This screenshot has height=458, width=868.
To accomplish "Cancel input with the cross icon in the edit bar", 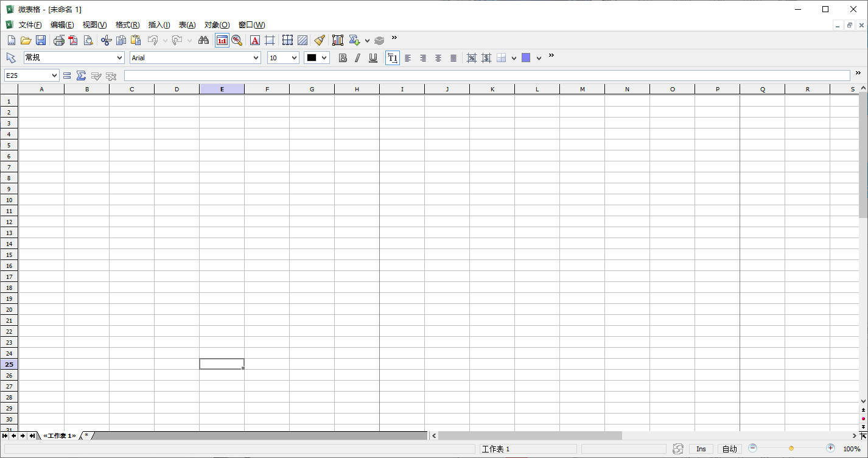I will [x=111, y=76].
